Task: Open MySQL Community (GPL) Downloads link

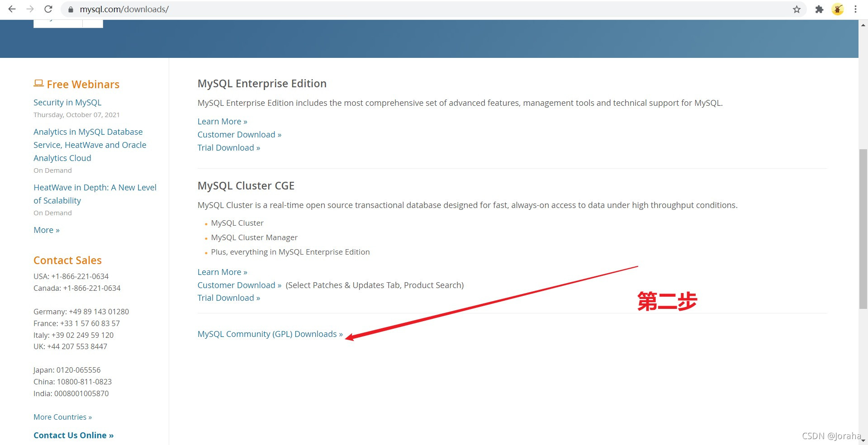Action: click(270, 334)
